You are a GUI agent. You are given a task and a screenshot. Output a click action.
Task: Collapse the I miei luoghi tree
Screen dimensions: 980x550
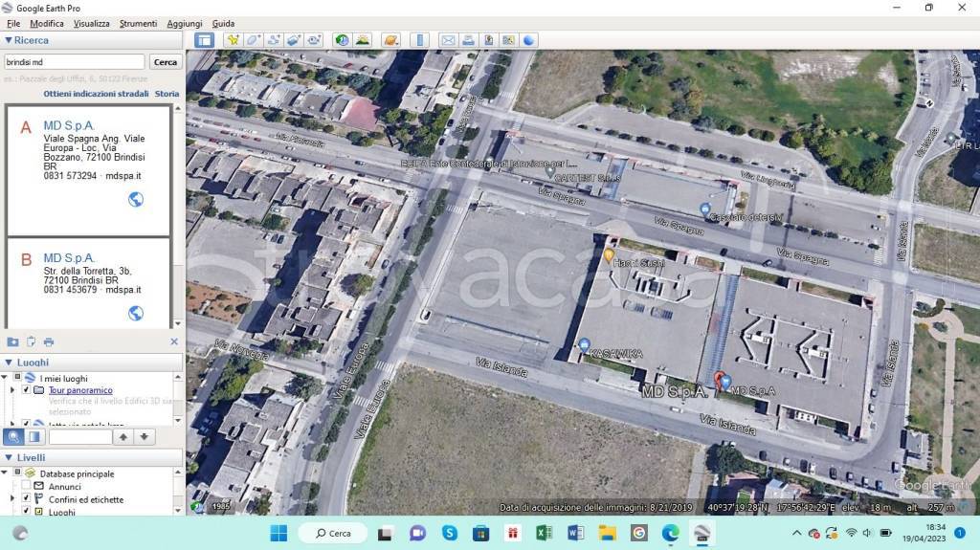point(5,378)
